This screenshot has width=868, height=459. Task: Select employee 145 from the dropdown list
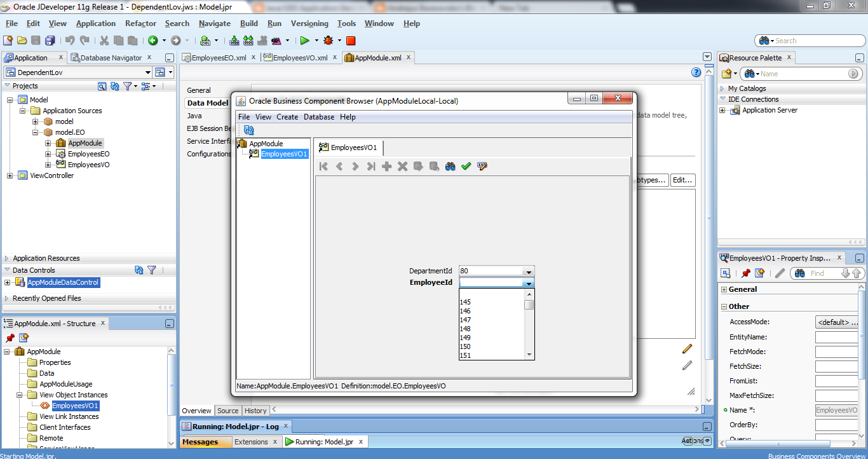coord(465,302)
